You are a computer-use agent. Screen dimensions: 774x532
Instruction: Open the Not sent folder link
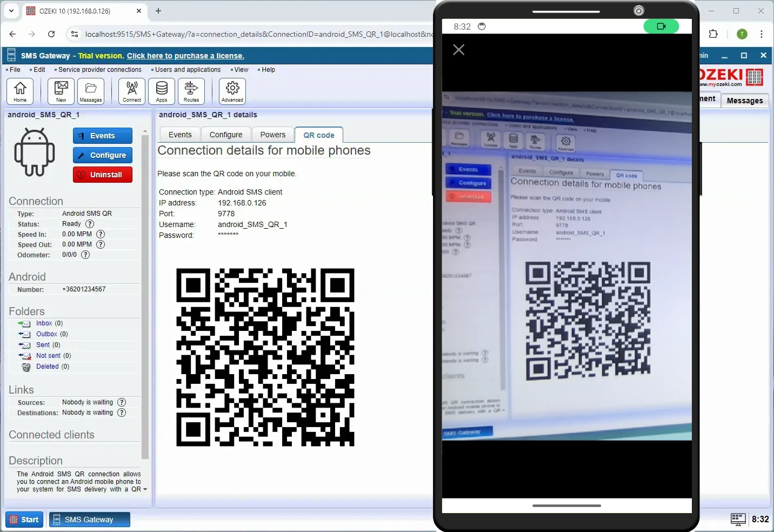point(48,356)
